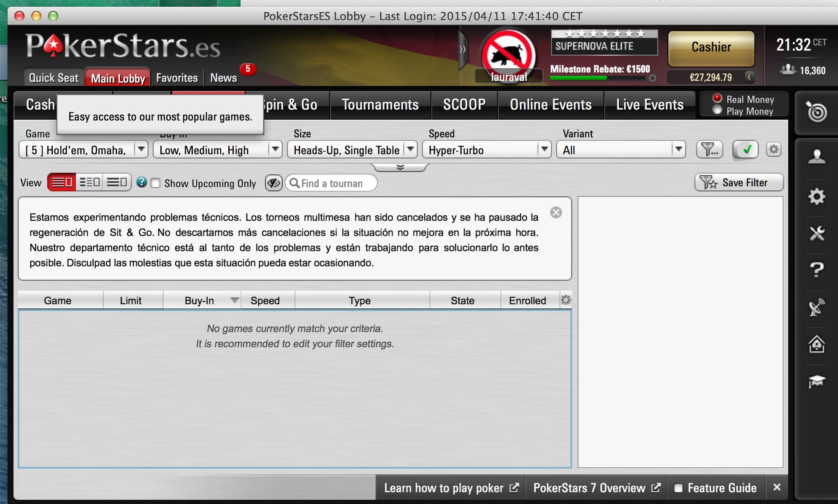Sort by the Type column header

point(362,300)
